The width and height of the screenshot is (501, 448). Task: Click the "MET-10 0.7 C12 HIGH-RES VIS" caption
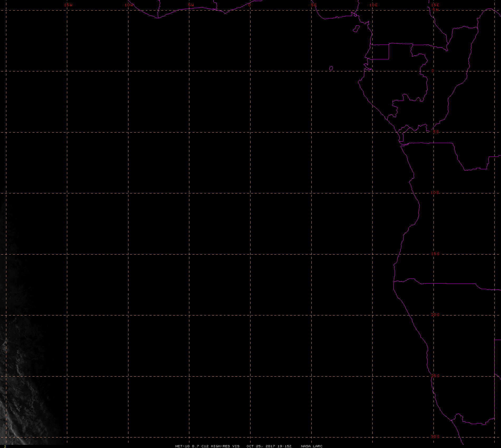coord(208,446)
